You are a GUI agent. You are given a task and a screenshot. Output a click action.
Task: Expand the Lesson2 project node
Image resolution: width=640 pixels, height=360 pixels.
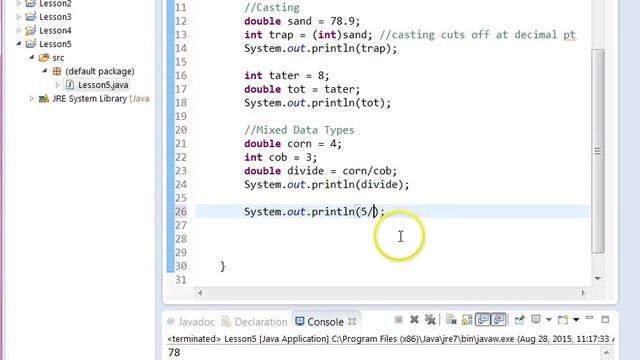(18, 4)
